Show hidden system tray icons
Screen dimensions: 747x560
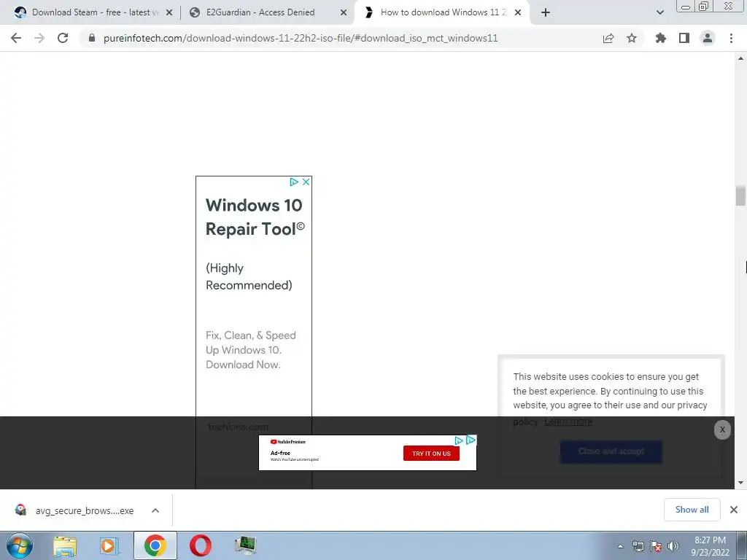(x=620, y=547)
